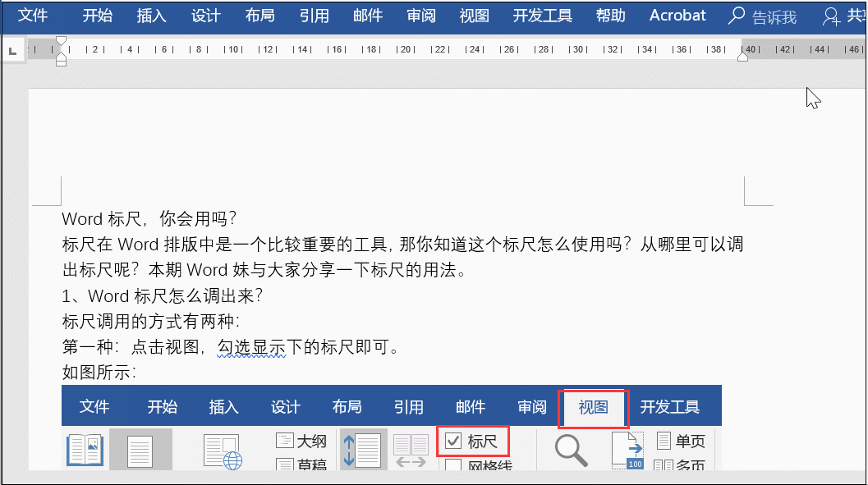Select the Read Mode icon in pictured ribbon
Image resolution: width=868 pixels, height=485 pixels.
pos(85,449)
